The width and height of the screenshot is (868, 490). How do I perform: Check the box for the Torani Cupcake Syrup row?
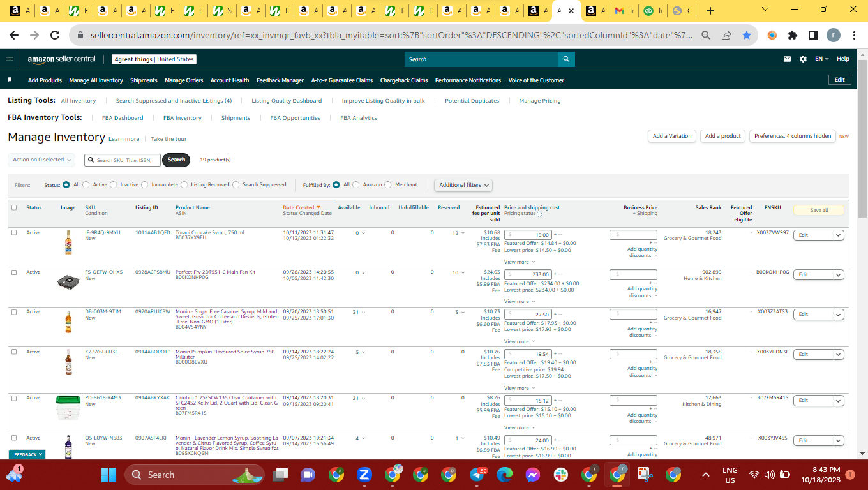tap(14, 232)
